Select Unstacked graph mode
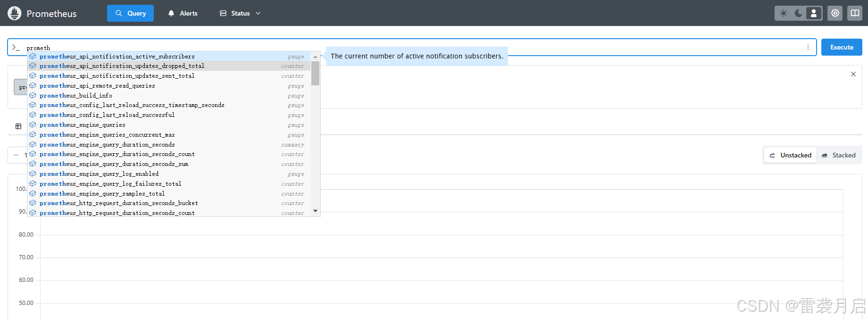The height and width of the screenshot is (321, 868). 790,155
